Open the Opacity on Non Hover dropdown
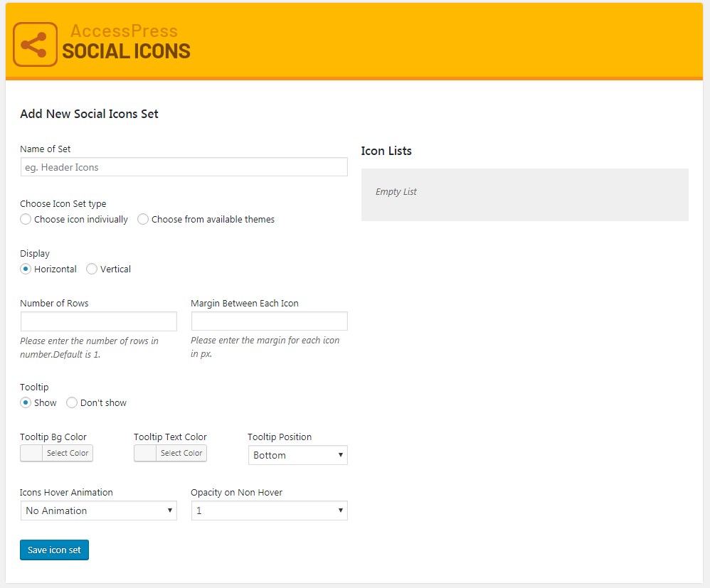Viewport: 710px width, 588px height. 269,511
